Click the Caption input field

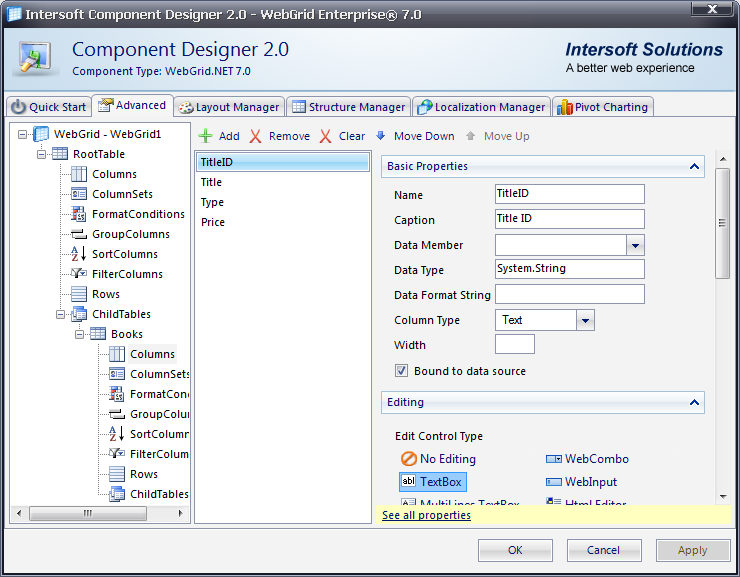tap(569, 220)
